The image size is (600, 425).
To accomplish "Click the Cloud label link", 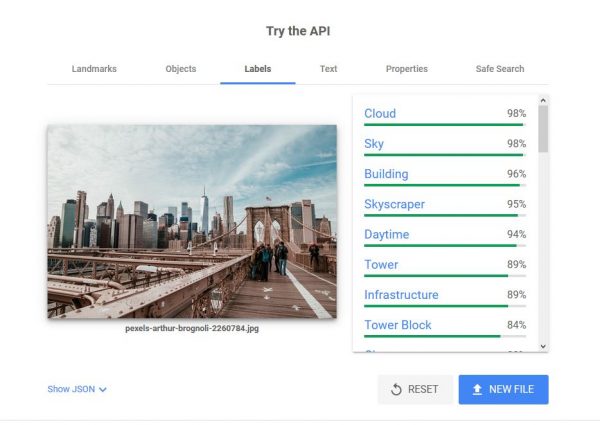I will click(x=380, y=114).
